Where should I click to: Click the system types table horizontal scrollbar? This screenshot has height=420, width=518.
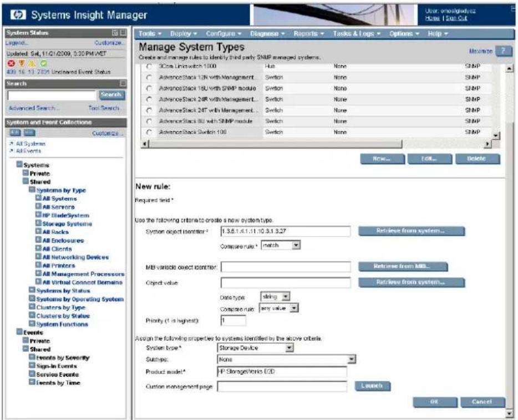275,144
